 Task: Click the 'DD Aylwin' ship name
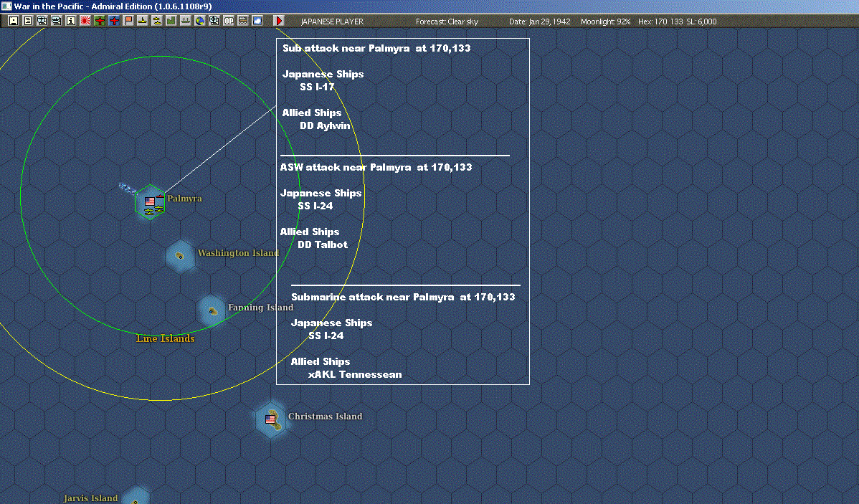(x=325, y=125)
